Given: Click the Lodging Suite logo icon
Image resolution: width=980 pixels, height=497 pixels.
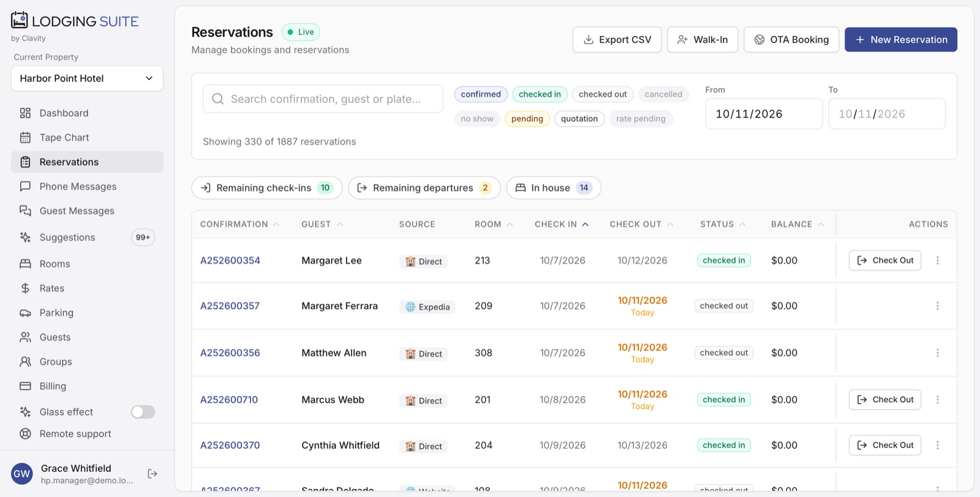Looking at the screenshot, I should 20,20.
